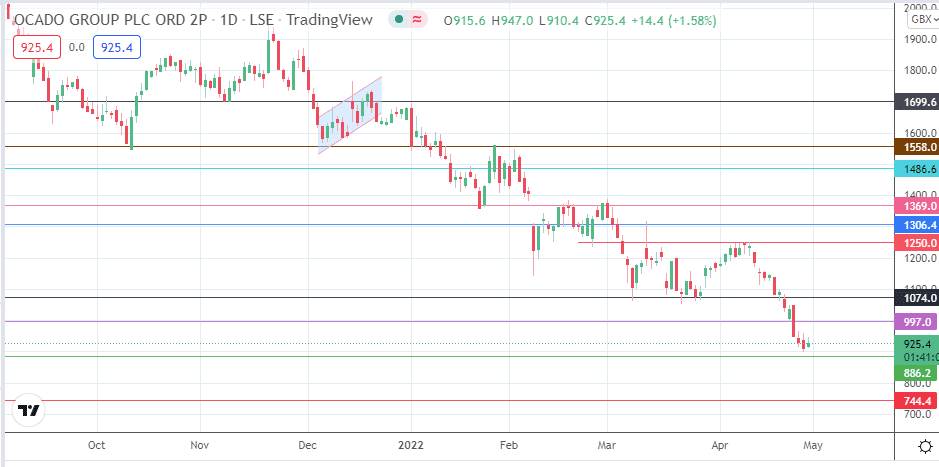This screenshot has height=467, width=939.
Task: Select the 1699.6 price label
Action: (916, 102)
